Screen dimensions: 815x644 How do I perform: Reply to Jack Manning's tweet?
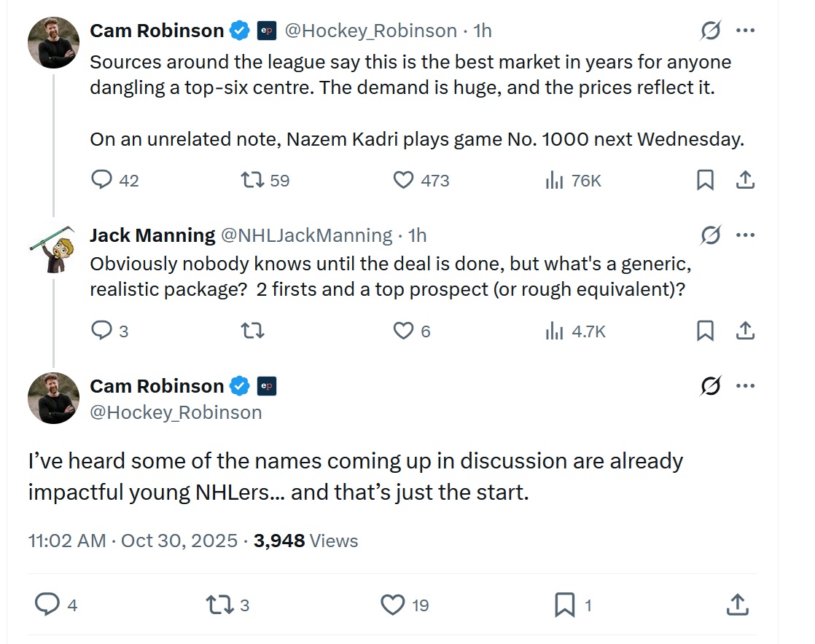(x=103, y=331)
